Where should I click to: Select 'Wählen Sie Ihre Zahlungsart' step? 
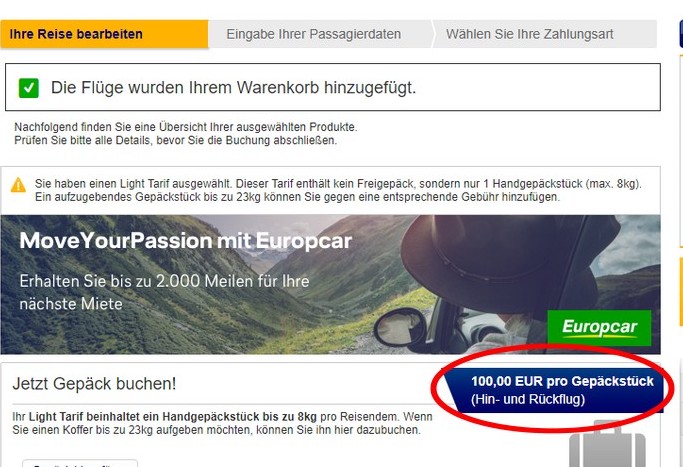544,34
